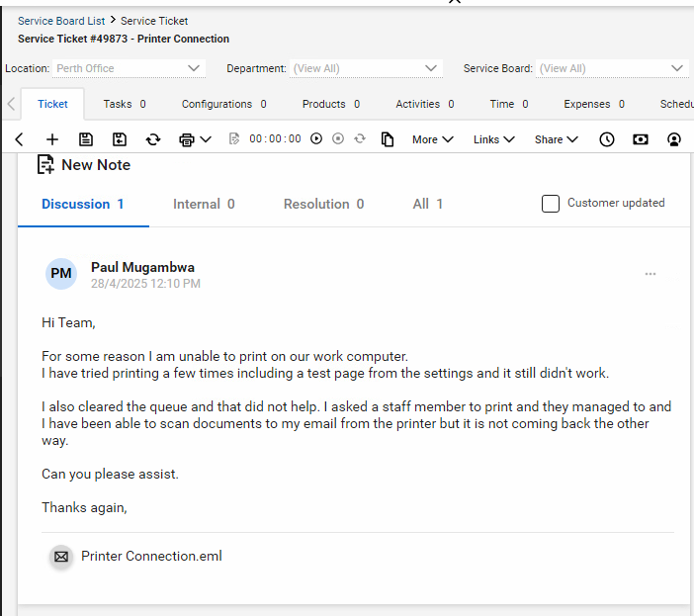This screenshot has height=616, width=694.
Task: Click the 'Hi Team,' greeting text
Action: coord(68,323)
